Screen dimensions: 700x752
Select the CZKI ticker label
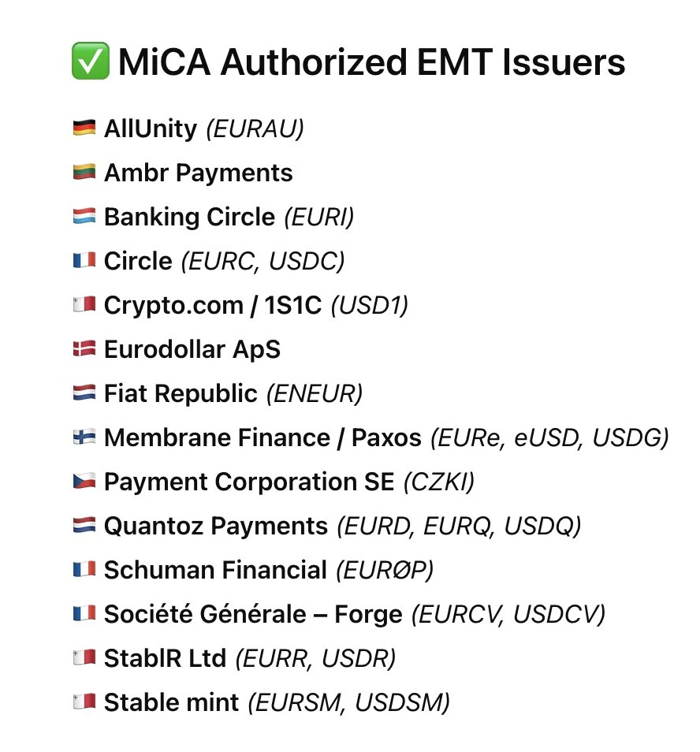pyautogui.click(x=438, y=482)
